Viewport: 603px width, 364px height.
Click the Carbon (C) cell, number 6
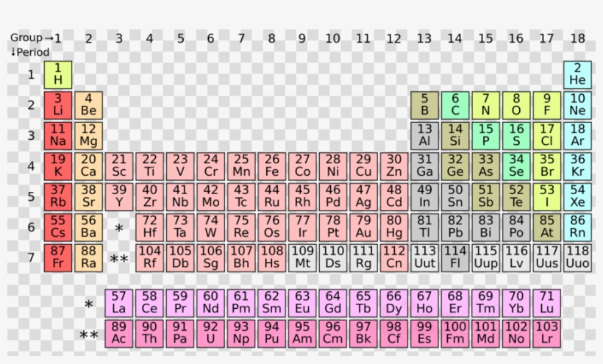[455, 105]
